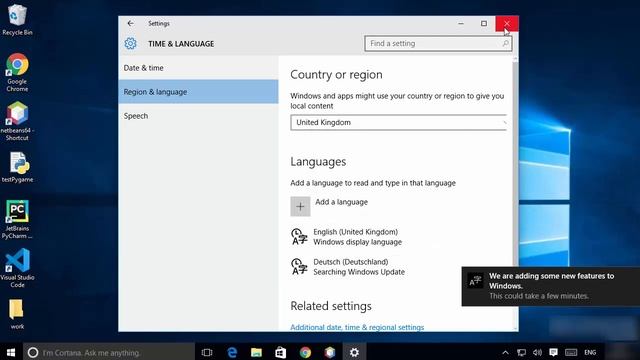Open the touch keyboard tray icon

tap(571, 353)
